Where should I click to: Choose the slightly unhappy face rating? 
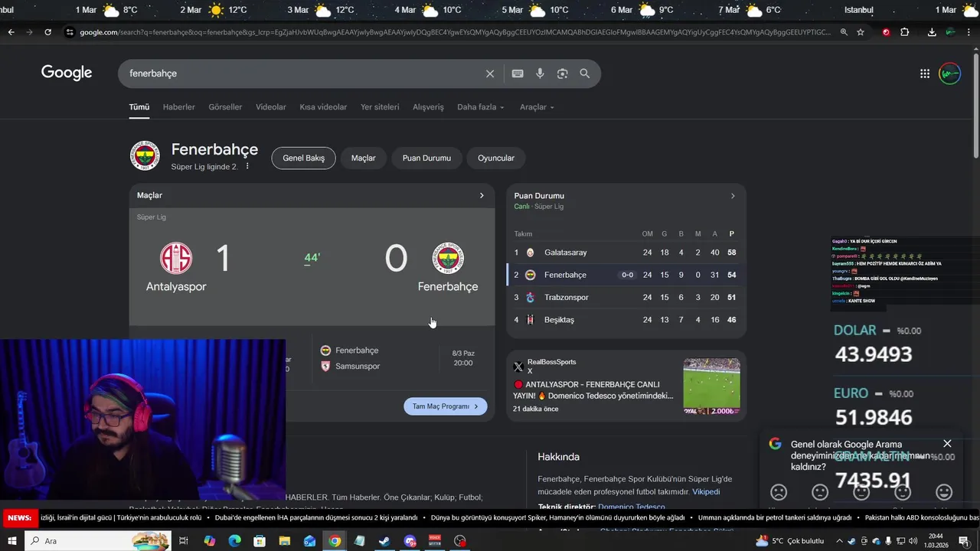[x=820, y=492]
